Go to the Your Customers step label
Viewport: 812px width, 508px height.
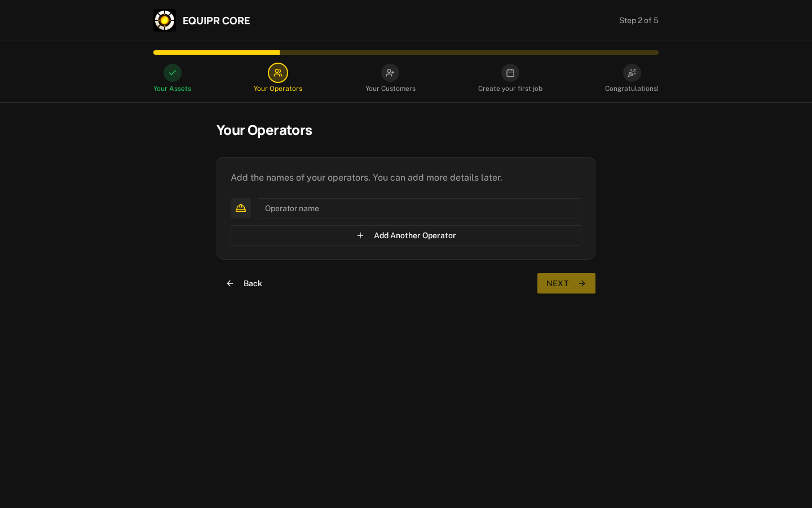click(390, 89)
